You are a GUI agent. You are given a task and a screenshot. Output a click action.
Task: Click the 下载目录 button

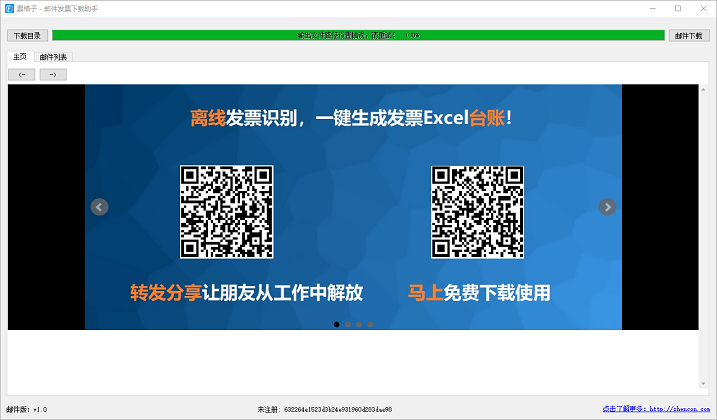(x=27, y=36)
